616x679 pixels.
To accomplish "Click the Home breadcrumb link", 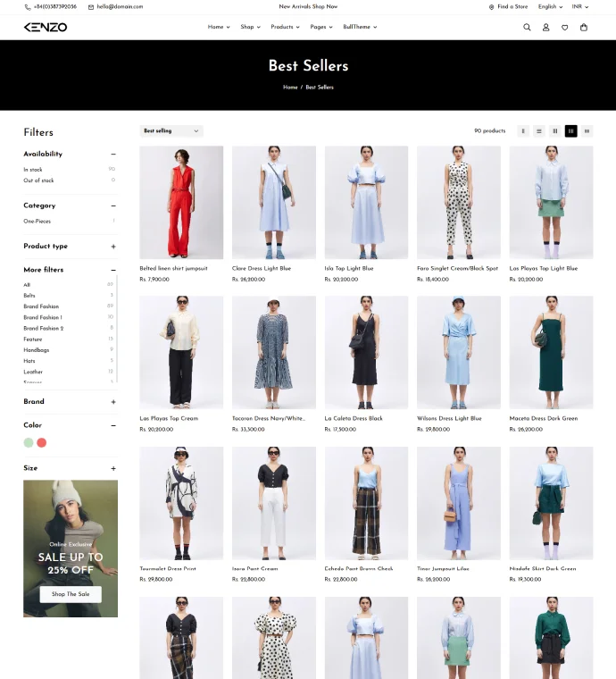I will (290, 87).
